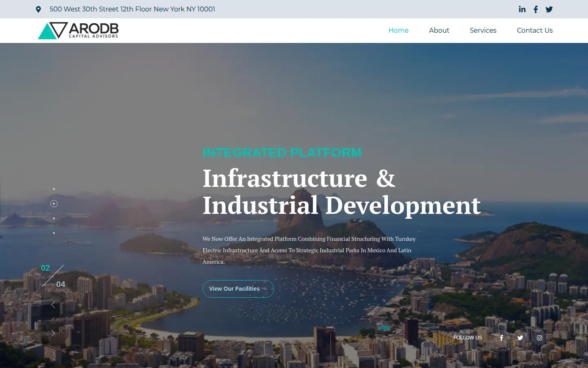Jump to the third slide using its pagination dot
Image resolution: width=588 pixels, height=368 pixels.
[54, 218]
